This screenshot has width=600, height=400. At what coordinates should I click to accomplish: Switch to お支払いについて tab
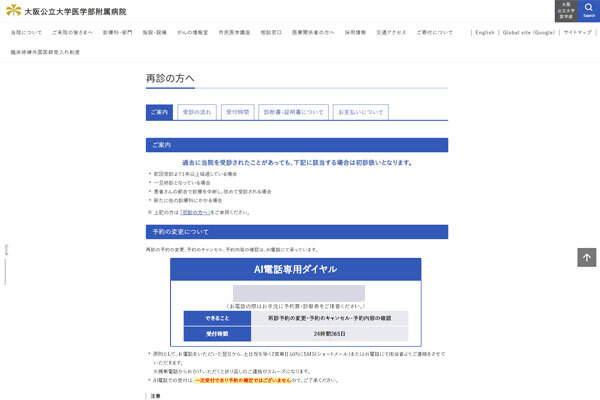pyautogui.click(x=361, y=112)
